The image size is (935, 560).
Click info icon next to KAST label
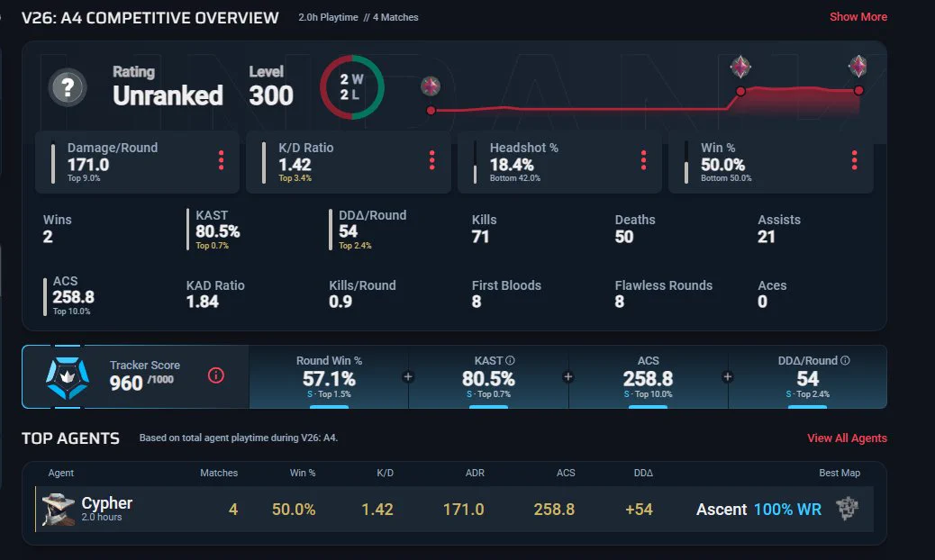point(511,360)
